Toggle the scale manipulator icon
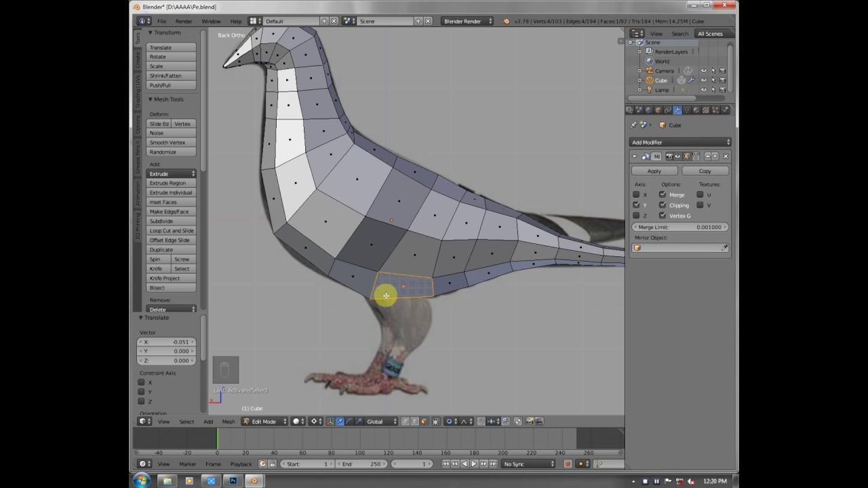The image size is (868, 488). [x=359, y=422]
